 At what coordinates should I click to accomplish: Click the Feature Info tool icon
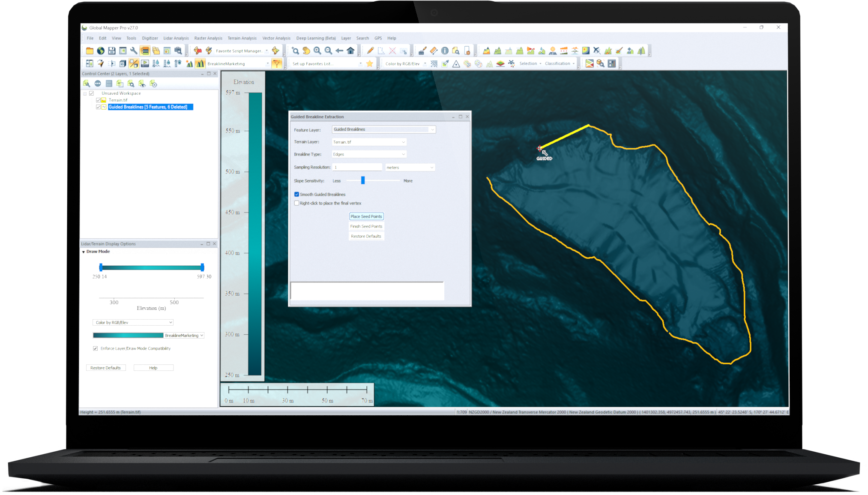click(x=444, y=50)
